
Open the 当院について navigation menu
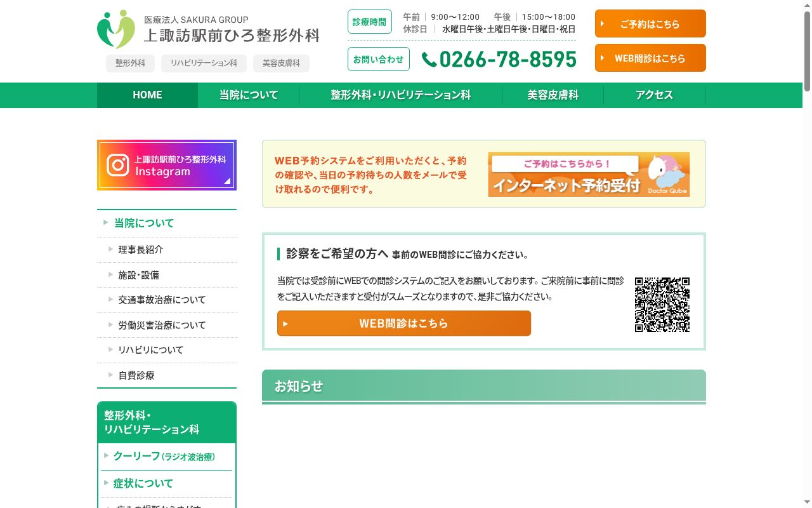click(249, 95)
